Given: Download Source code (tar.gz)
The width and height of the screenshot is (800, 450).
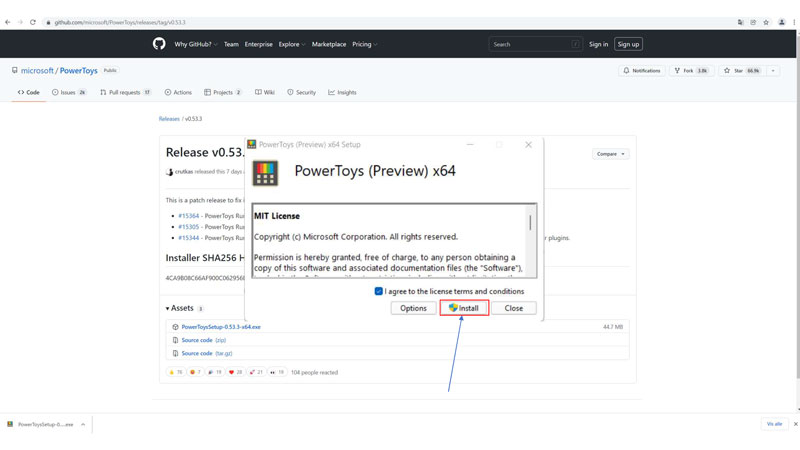Looking at the screenshot, I should coord(207,354).
